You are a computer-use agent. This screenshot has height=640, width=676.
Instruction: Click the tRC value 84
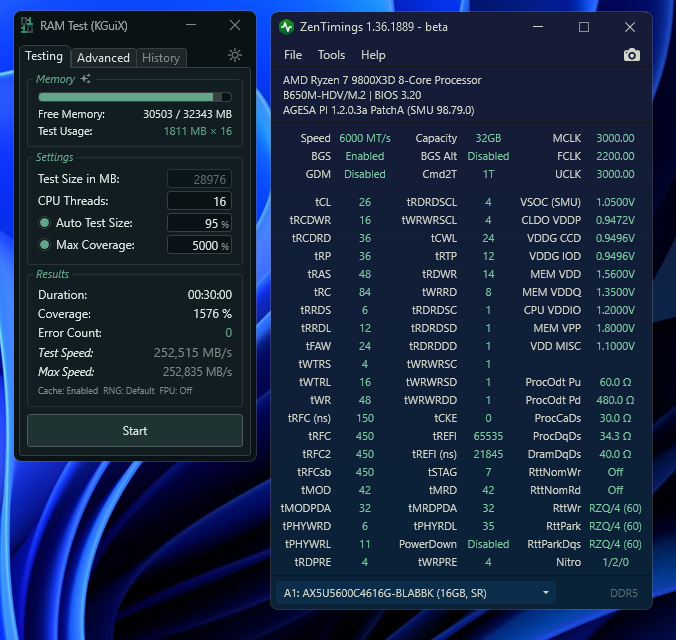(x=365, y=292)
